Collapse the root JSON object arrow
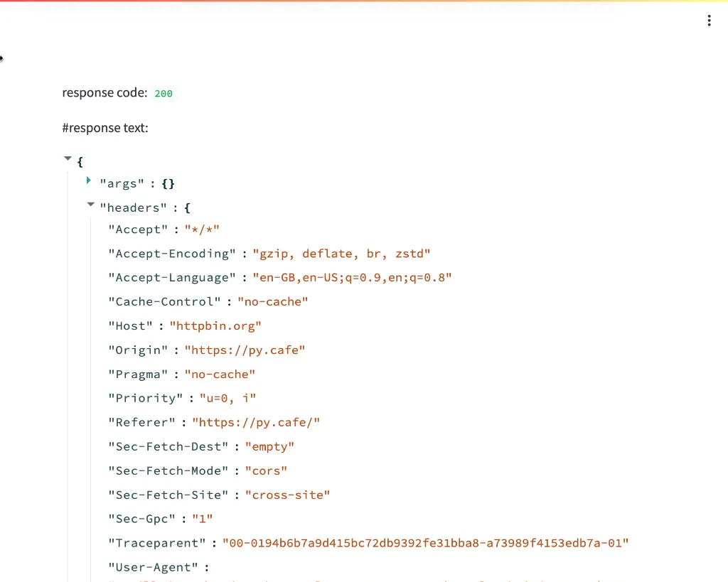Image resolution: width=728 pixels, height=582 pixels. pyautogui.click(x=68, y=159)
